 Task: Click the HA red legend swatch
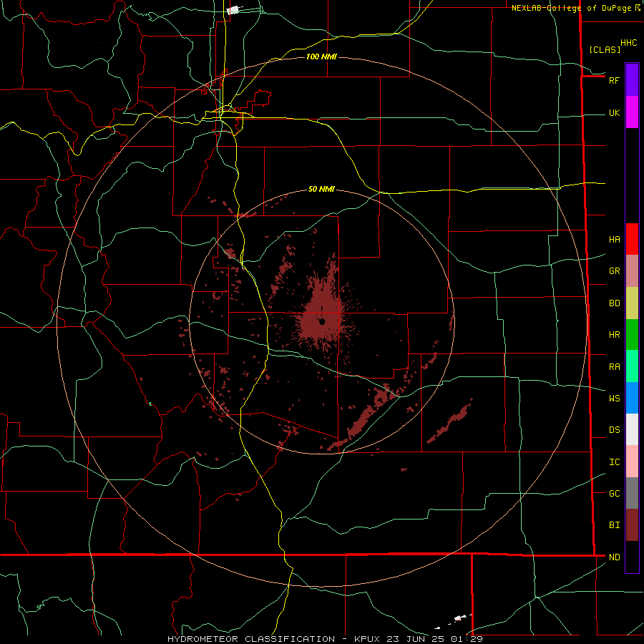[632, 239]
